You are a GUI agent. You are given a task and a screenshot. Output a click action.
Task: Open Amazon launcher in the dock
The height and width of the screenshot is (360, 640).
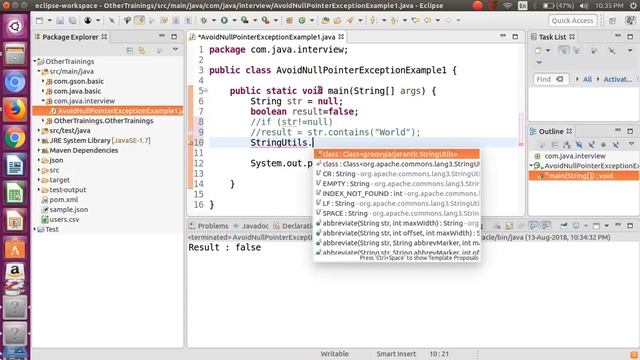[x=15, y=271]
